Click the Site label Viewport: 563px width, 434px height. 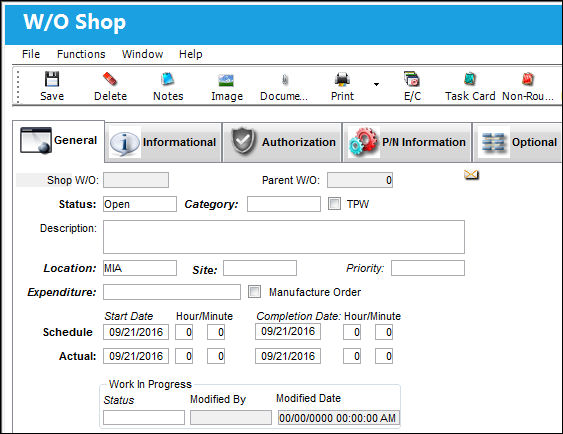tap(205, 270)
